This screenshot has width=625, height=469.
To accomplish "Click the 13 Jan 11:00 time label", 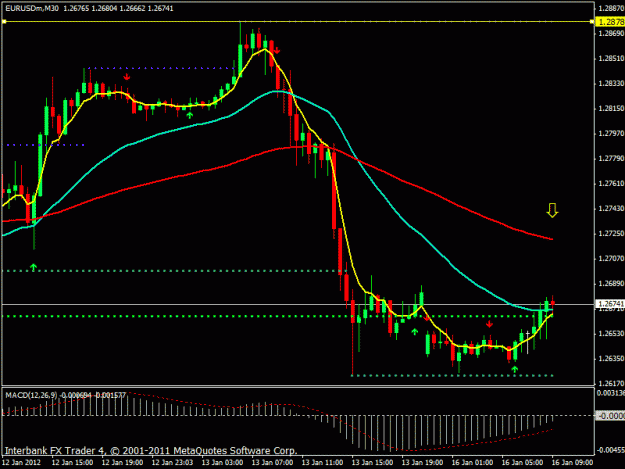I will pyautogui.click(x=322, y=463).
